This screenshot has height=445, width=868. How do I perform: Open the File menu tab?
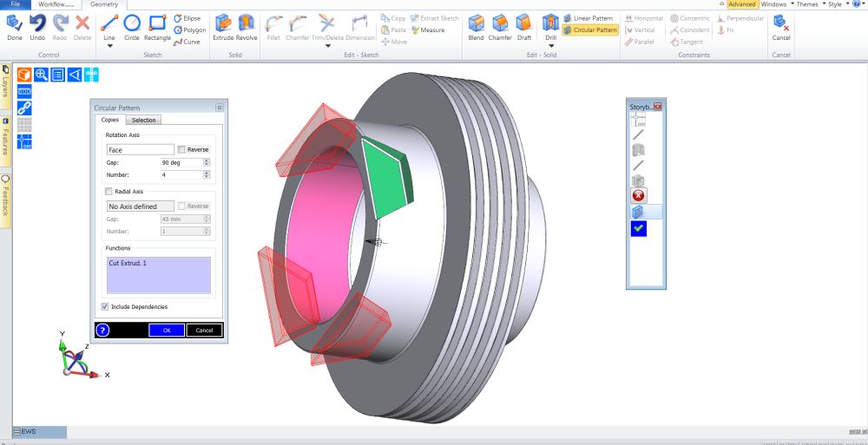tap(16, 3)
